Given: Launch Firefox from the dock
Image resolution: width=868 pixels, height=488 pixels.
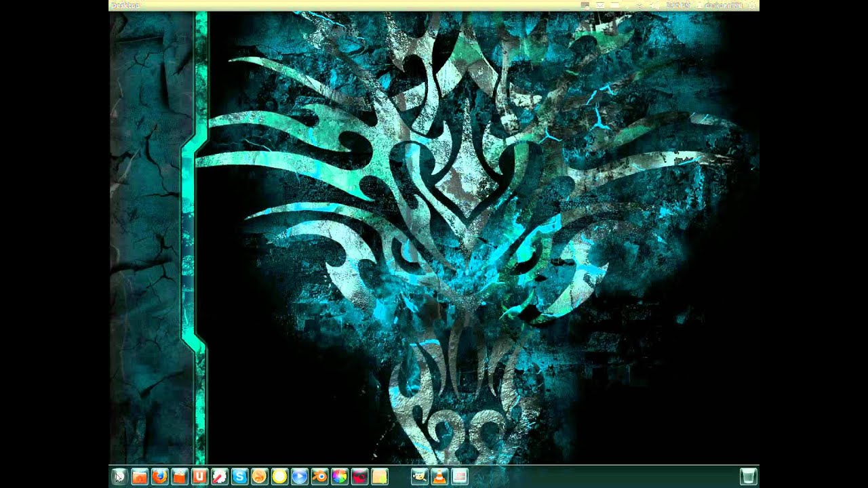Looking at the screenshot, I should pos(159,476).
